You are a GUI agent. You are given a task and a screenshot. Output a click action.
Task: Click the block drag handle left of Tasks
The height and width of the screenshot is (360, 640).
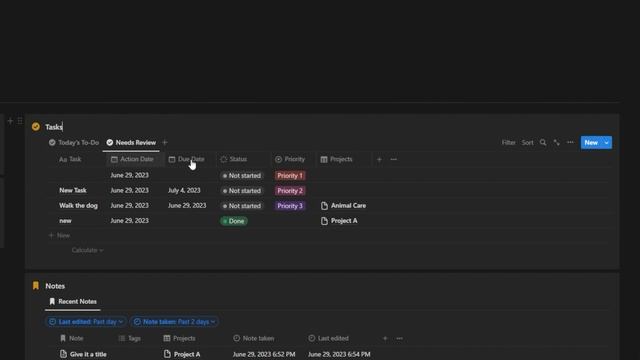pyautogui.click(x=20, y=121)
